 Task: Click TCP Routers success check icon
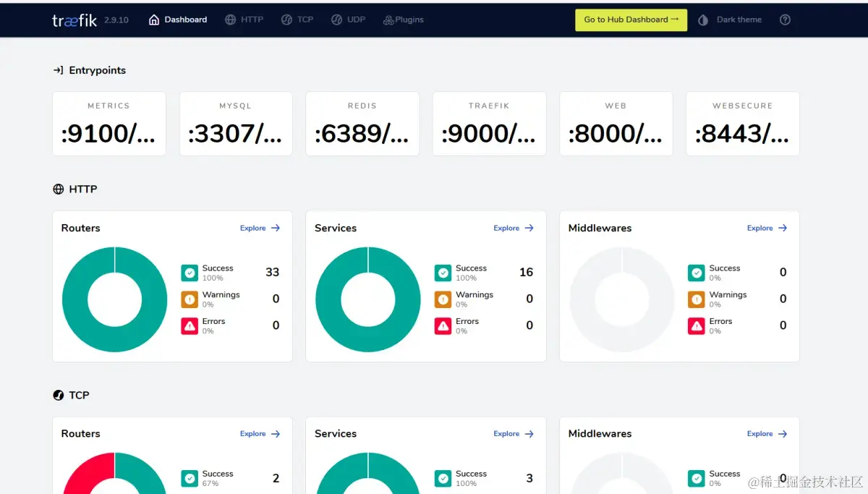click(x=190, y=478)
